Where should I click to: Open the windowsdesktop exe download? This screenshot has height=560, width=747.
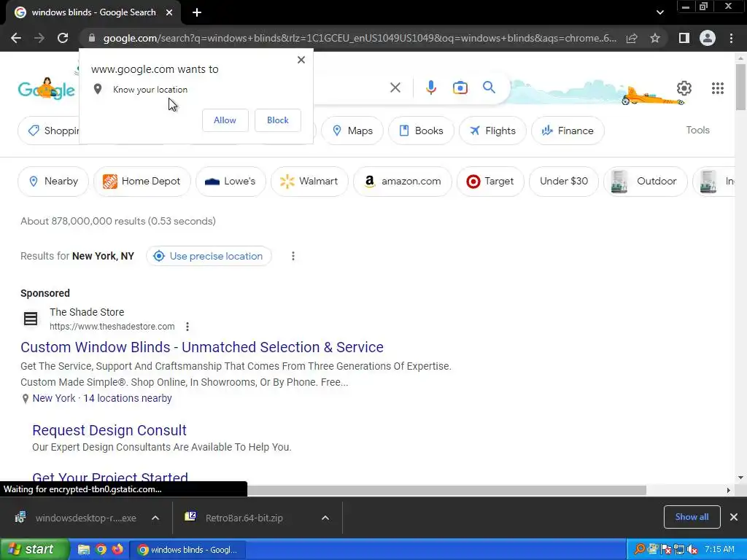(76, 518)
